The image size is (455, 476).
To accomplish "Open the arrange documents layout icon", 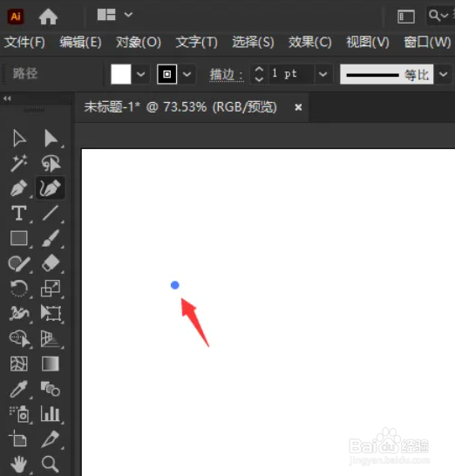I will [106, 15].
